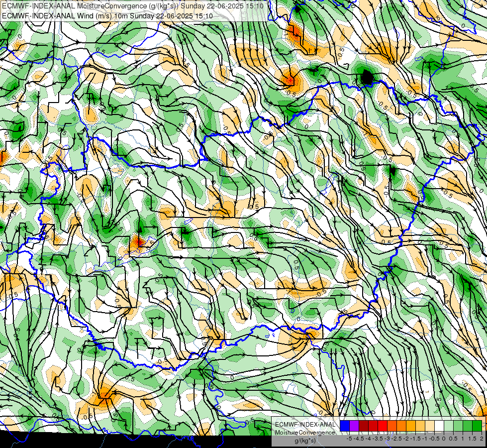This screenshot has height=448, width=487.
Task: Click the amber swatch between -2 and -1.5
Action: 411,426
